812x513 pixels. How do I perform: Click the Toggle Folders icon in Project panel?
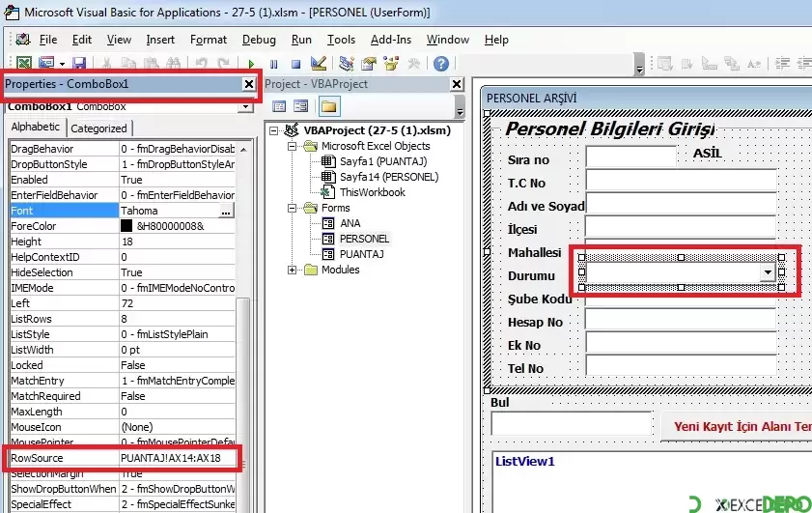[x=328, y=106]
